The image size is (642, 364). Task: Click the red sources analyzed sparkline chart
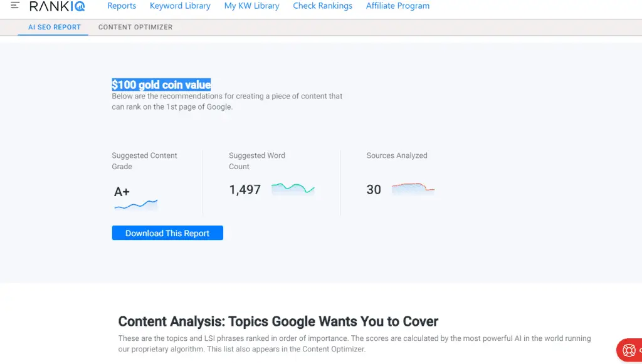pos(413,188)
